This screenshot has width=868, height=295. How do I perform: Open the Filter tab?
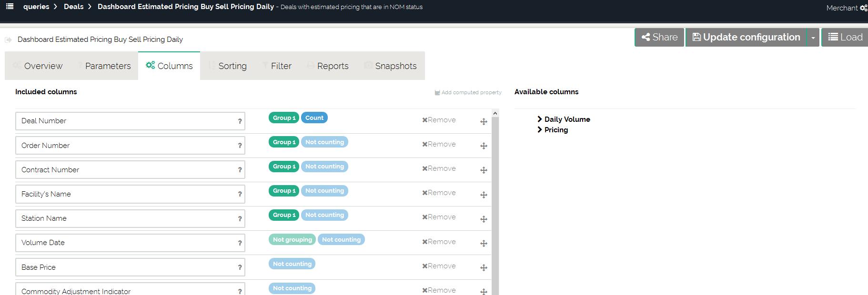click(x=281, y=66)
